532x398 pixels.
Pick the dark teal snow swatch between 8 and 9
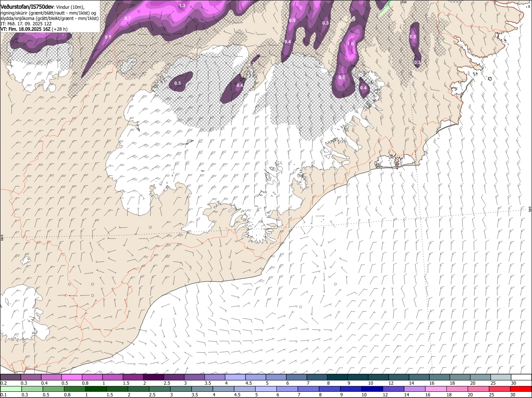[337, 377]
